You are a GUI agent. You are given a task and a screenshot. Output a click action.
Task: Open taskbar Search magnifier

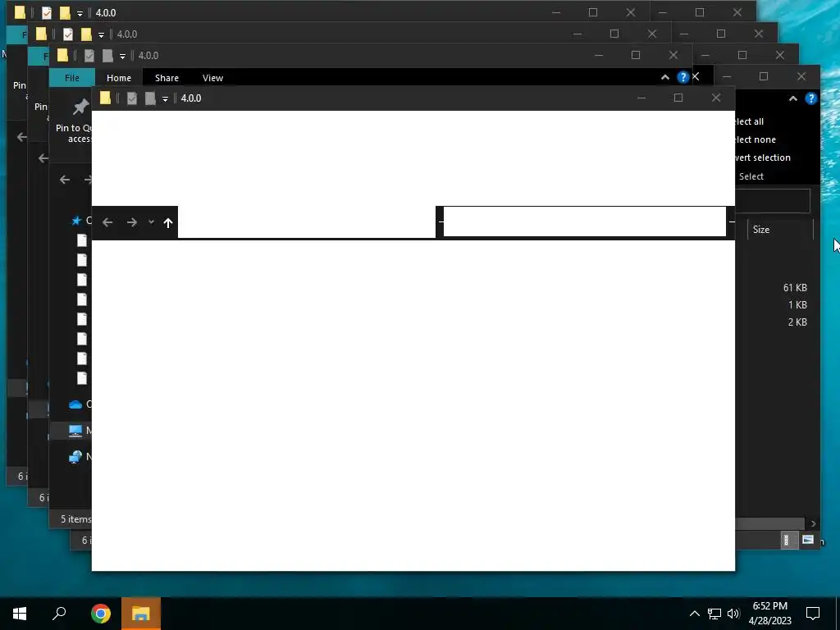click(59, 614)
